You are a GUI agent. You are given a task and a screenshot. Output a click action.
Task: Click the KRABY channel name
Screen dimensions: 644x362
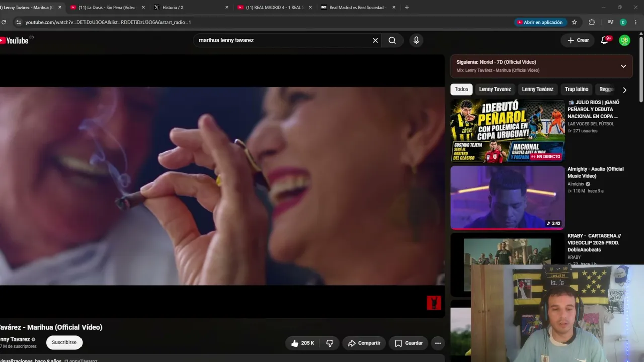(x=574, y=257)
